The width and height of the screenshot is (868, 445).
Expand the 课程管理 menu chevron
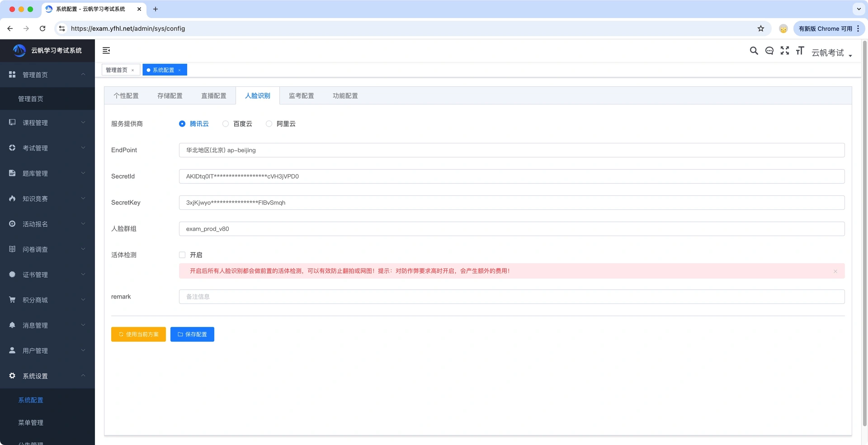click(x=83, y=123)
